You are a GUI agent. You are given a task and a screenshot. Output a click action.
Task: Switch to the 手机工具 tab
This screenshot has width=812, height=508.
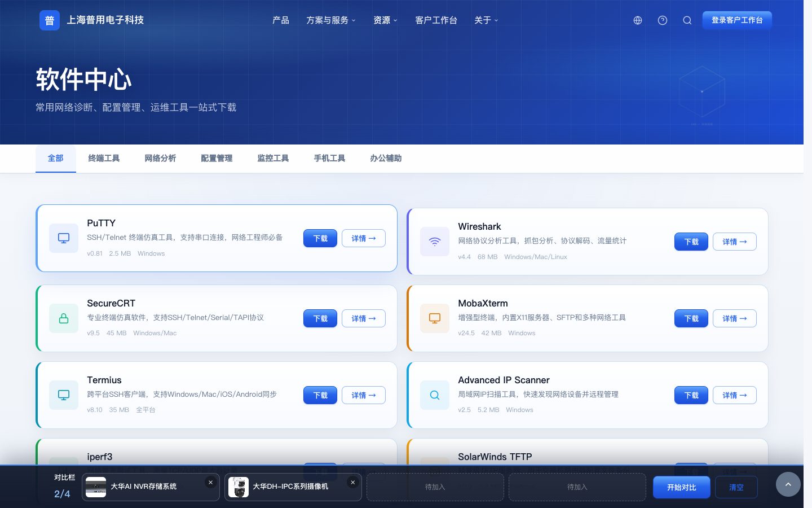(x=329, y=158)
